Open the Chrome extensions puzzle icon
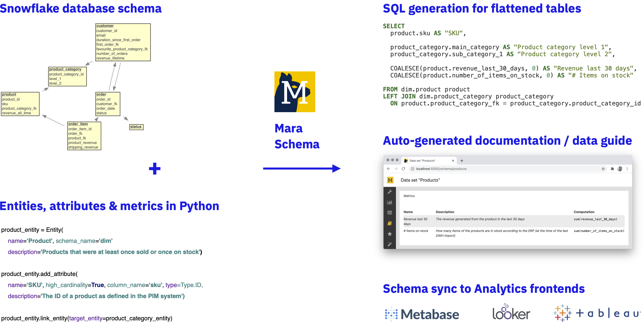This screenshot has width=644, height=322. [x=613, y=169]
